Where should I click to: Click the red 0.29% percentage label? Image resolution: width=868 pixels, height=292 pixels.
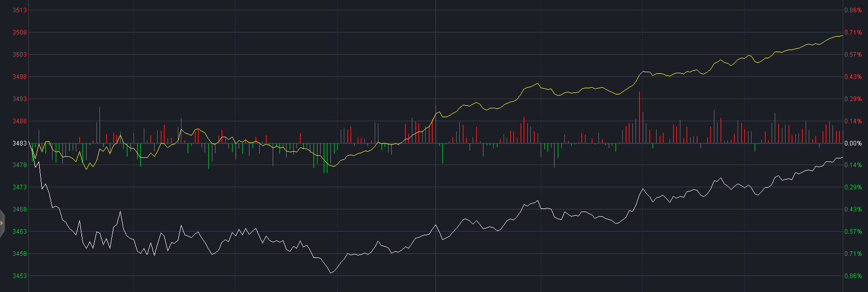click(x=853, y=99)
